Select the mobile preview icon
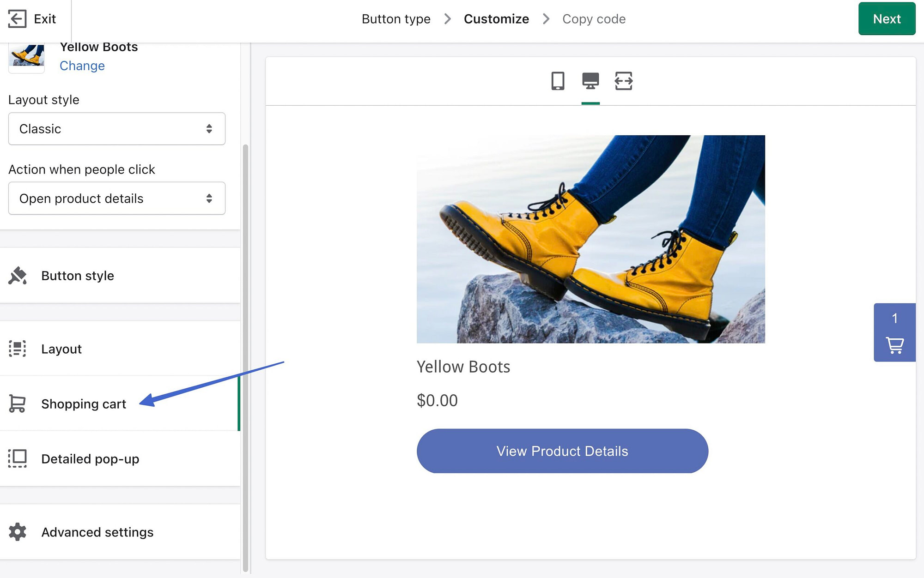Viewport: 924px width, 578px height. pos(557,81)
